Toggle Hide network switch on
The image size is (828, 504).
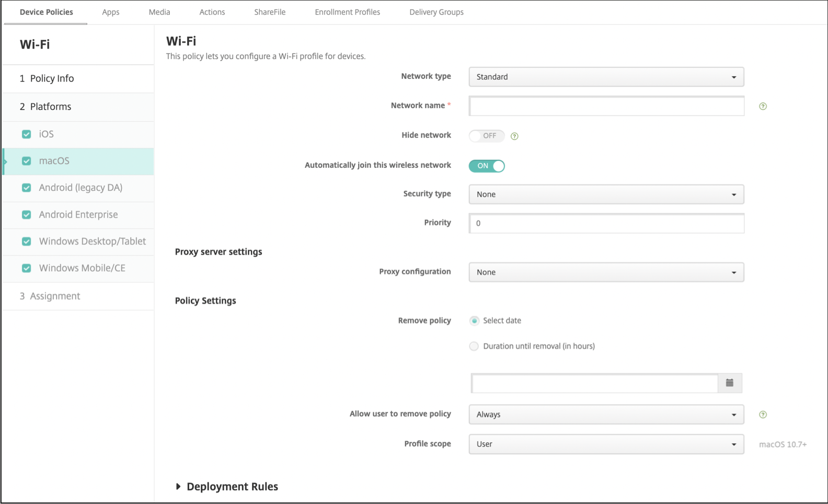[487, 136]
